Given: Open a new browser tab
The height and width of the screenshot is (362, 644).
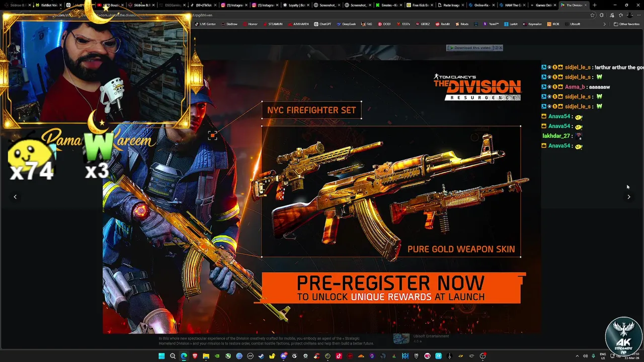Looking at the screenshot, I should tap(595, 5).
